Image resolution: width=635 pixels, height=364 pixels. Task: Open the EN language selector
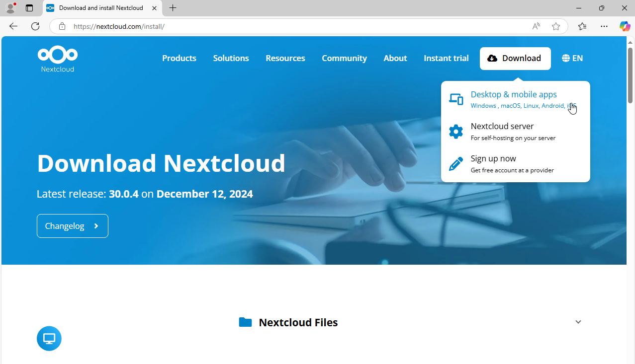(572, 58)
